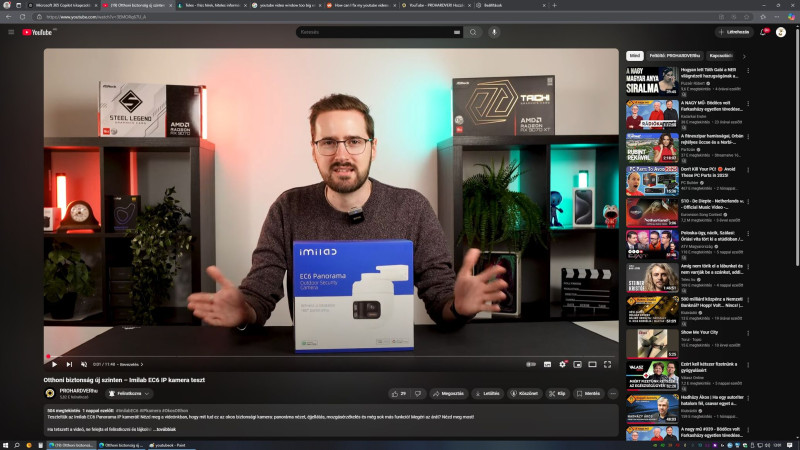Select the Mind filter chip
Viewport: 800px width, 450px height.
[x=635, y=56]
